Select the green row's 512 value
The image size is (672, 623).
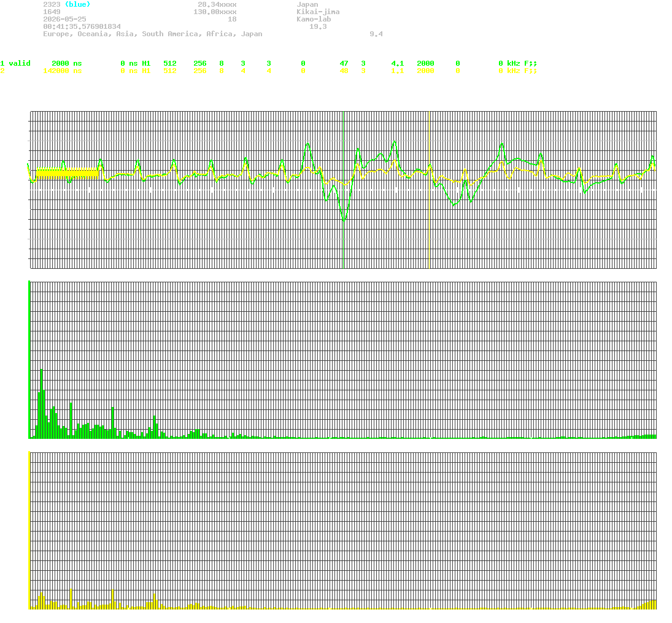click(170, 63)
